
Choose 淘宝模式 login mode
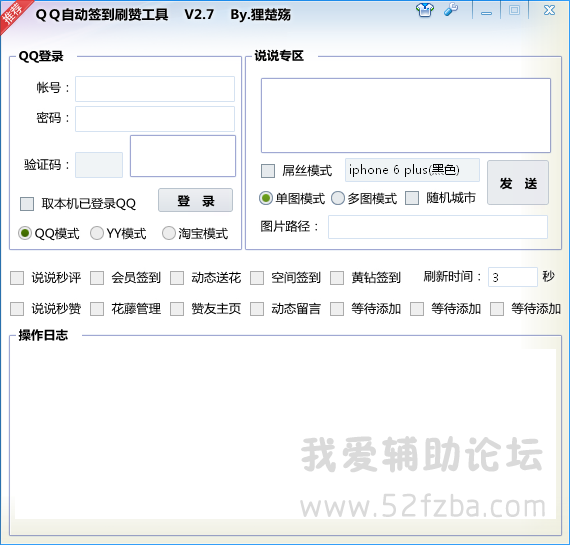click(169, 233)
